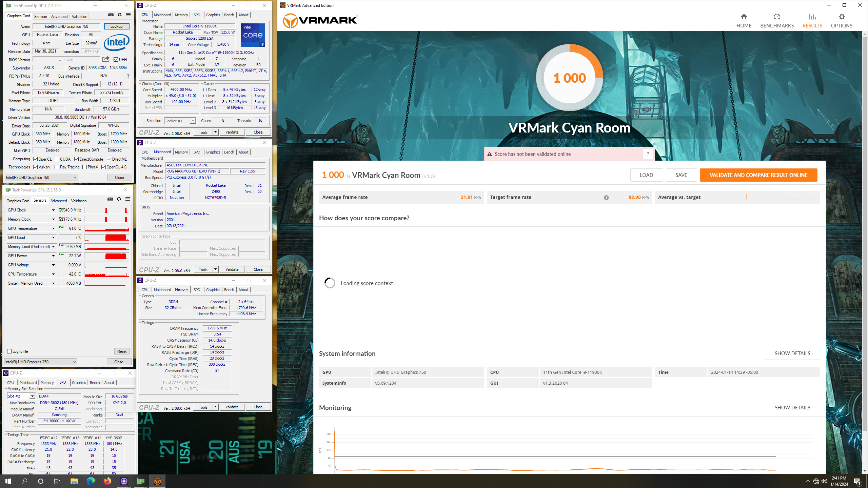Click refresh icon in GPU-Z Sensors window
Viewport: 868px width, 488px height.
pyautogui.click(x=119, y=199)
